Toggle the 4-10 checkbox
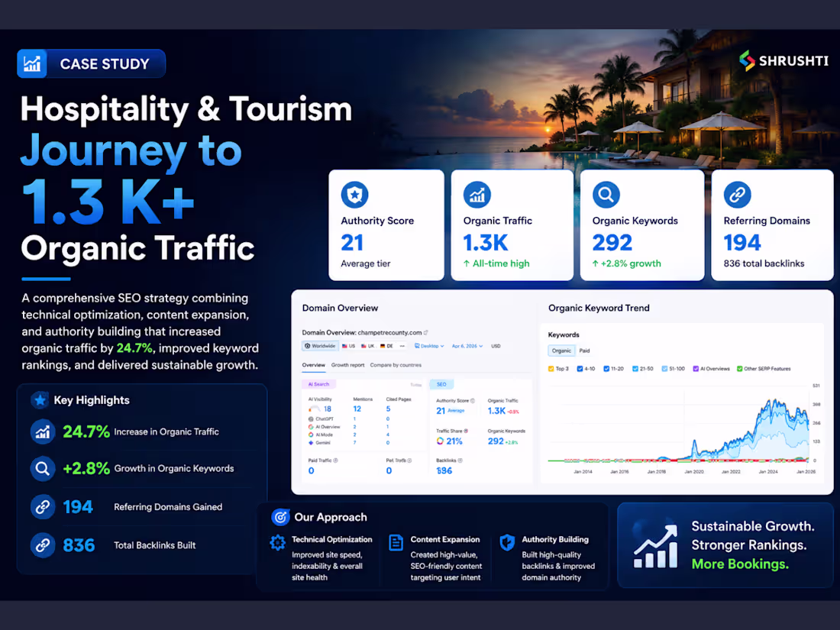Screen dimensions: 840x630 (x=580, y=369)
